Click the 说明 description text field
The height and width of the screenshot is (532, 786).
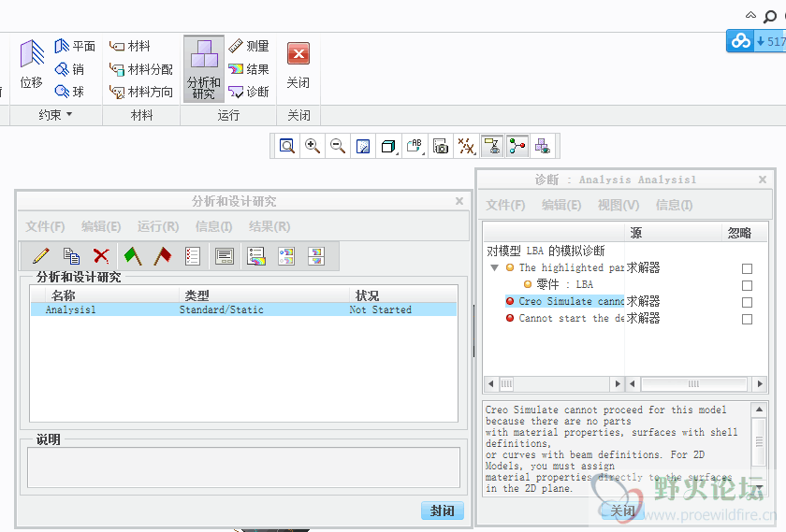coord(243,467)
